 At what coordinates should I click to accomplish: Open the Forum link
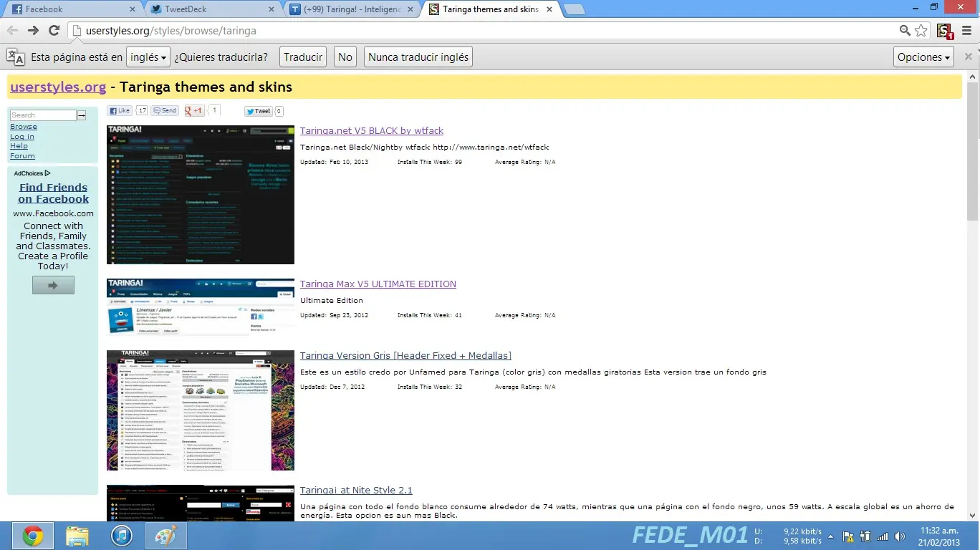point(22,156)
